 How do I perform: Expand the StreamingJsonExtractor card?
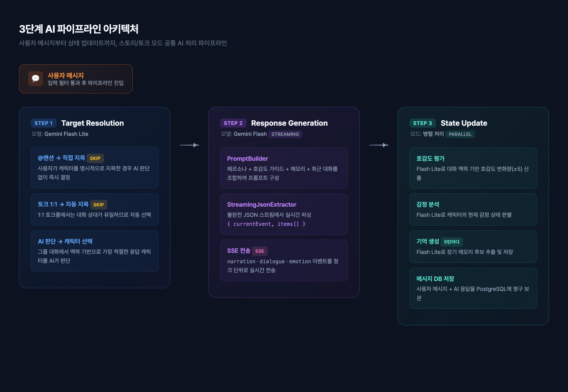[x=284, y=214]
